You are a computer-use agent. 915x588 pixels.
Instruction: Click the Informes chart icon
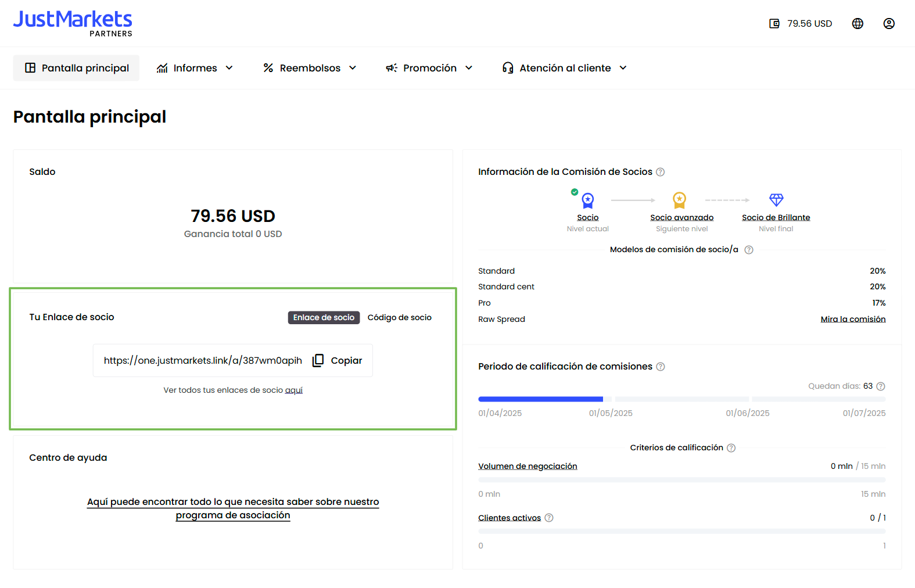162,68
